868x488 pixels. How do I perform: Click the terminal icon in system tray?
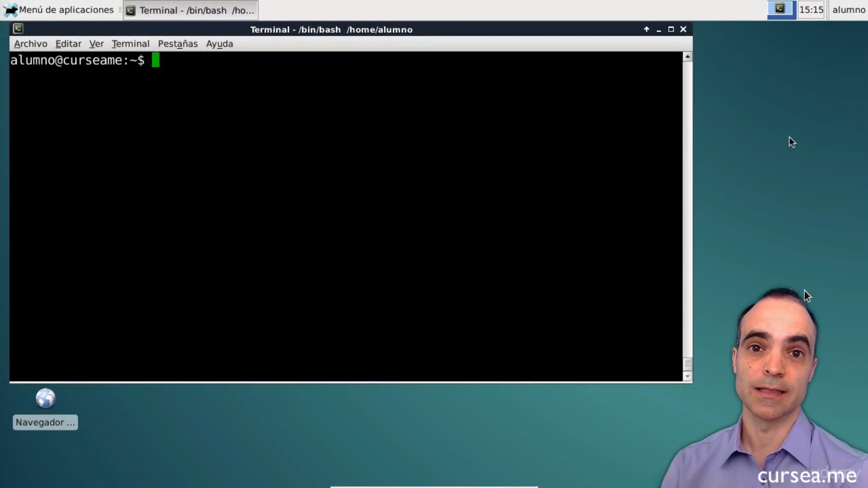coord(781,9)
